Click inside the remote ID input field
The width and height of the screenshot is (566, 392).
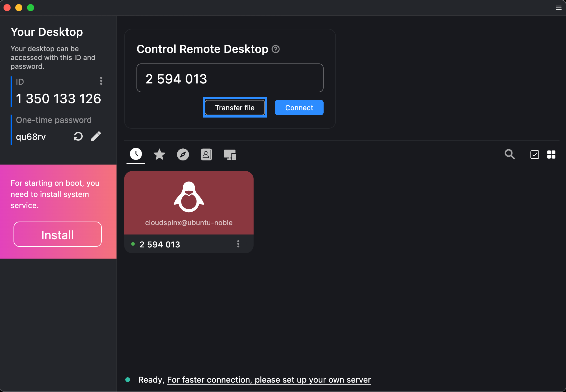point(230,78)
